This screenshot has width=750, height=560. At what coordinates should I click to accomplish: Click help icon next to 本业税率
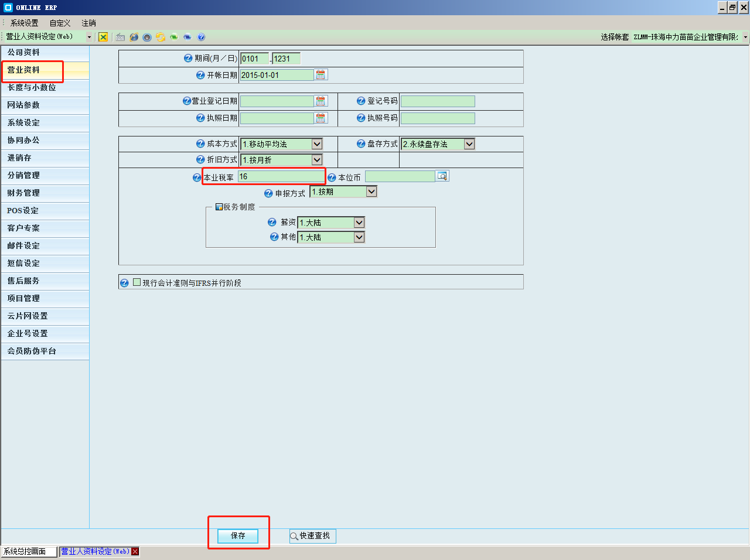point(197,177)
